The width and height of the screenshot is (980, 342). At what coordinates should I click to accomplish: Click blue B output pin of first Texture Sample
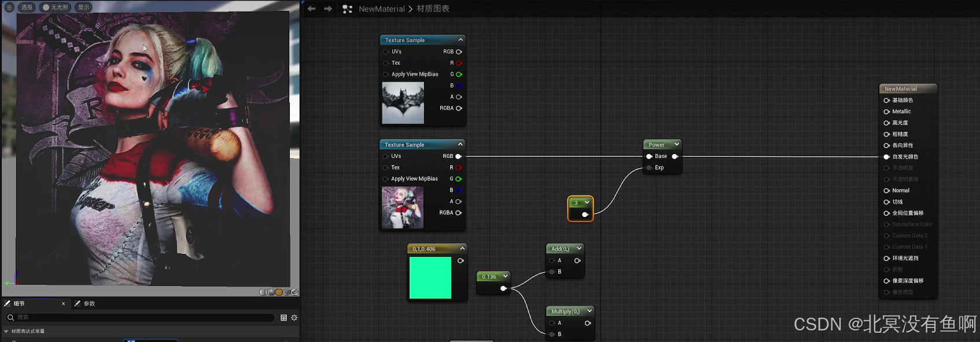(459, 86)
